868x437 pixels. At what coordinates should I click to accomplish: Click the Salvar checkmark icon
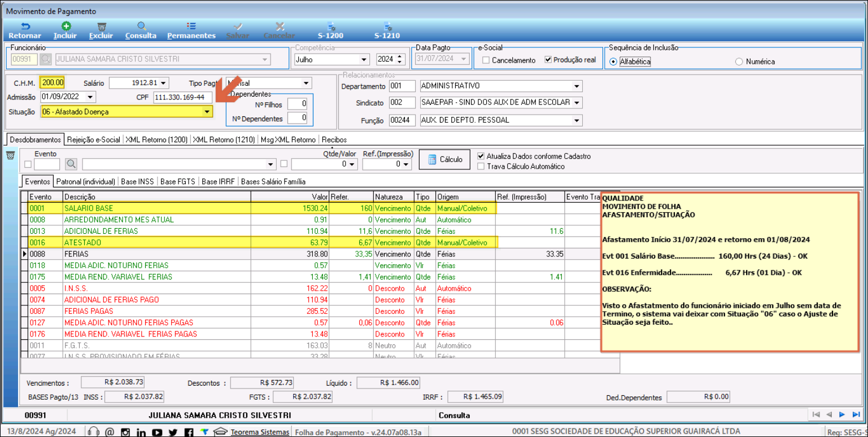(x=238, y=26)
